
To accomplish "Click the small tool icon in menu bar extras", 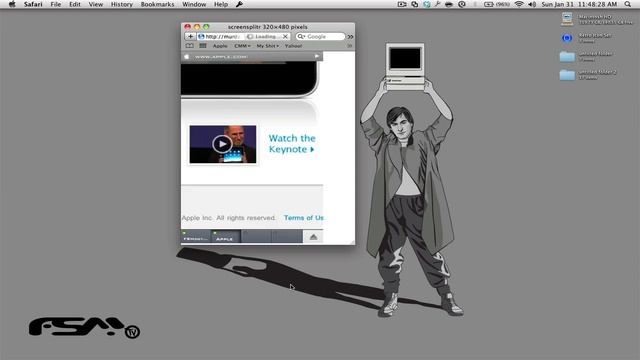I will pyautogui.click(x=438, y=4).
